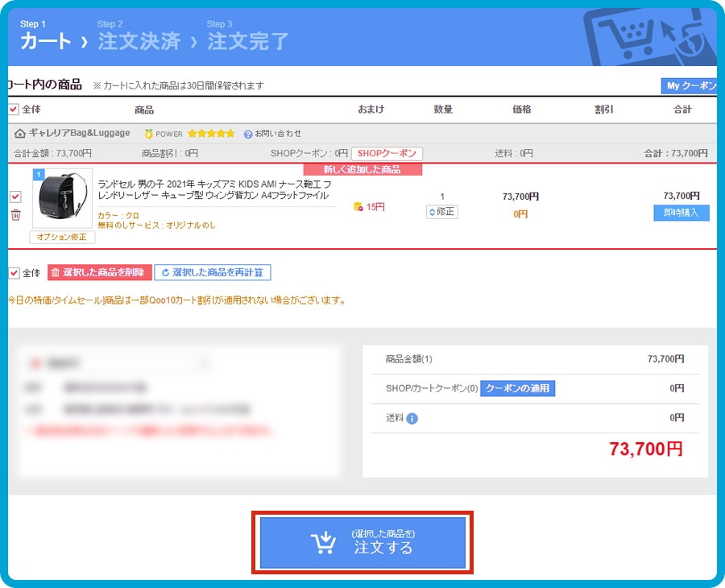Open the My クーポン tab
This screenshot has width=725, height=588.
point(689,86)
